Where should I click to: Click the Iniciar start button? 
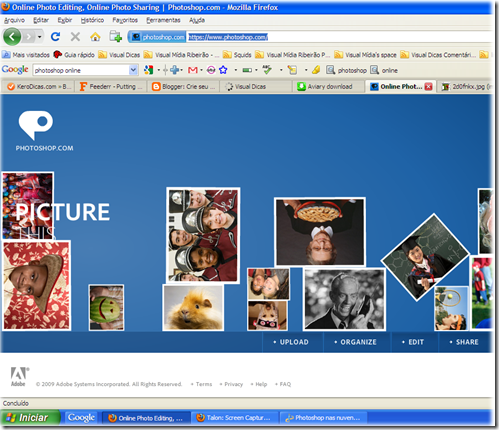(30, 418)
